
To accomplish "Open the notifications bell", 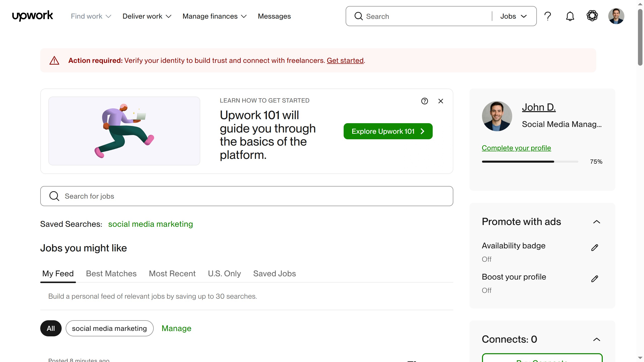I will pyautogui.click(x=570, y=16).
